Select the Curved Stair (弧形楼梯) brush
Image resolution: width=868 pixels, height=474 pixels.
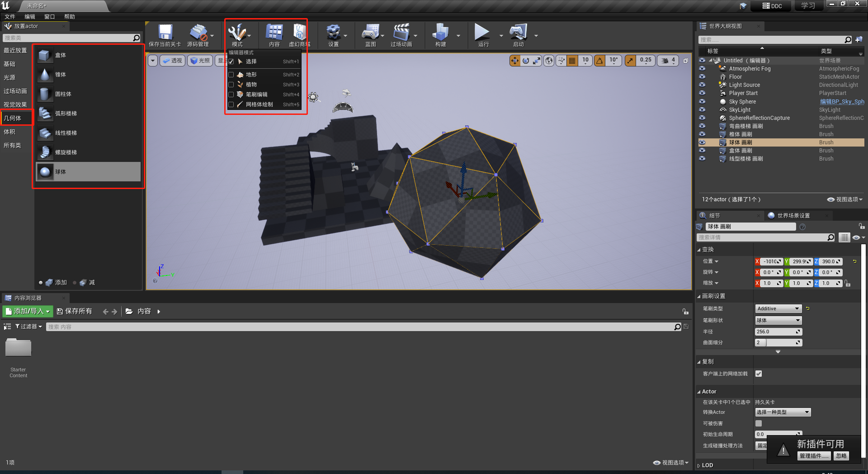click(x=89, y=114)
